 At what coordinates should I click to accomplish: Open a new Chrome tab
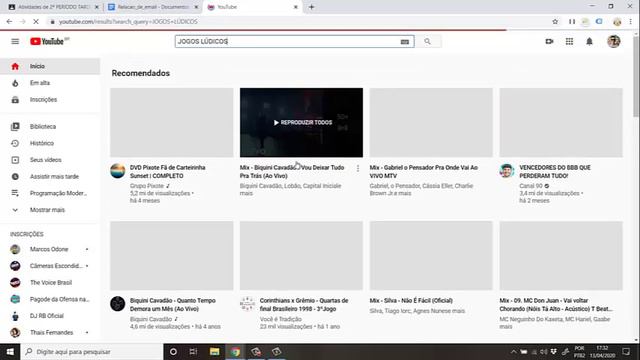click(x=311, y=7)
